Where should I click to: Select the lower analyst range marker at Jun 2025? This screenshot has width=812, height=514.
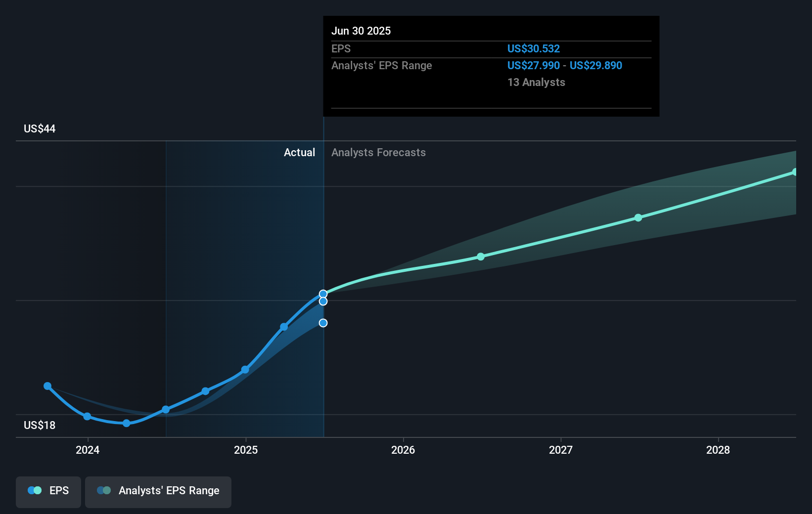click(323, 323)
